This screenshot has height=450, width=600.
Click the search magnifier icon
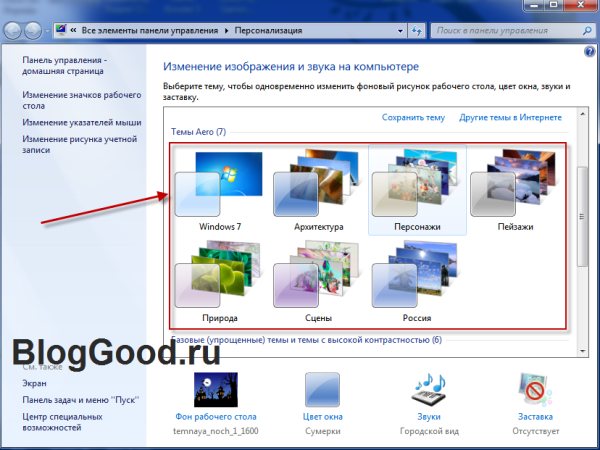[587, 31]
